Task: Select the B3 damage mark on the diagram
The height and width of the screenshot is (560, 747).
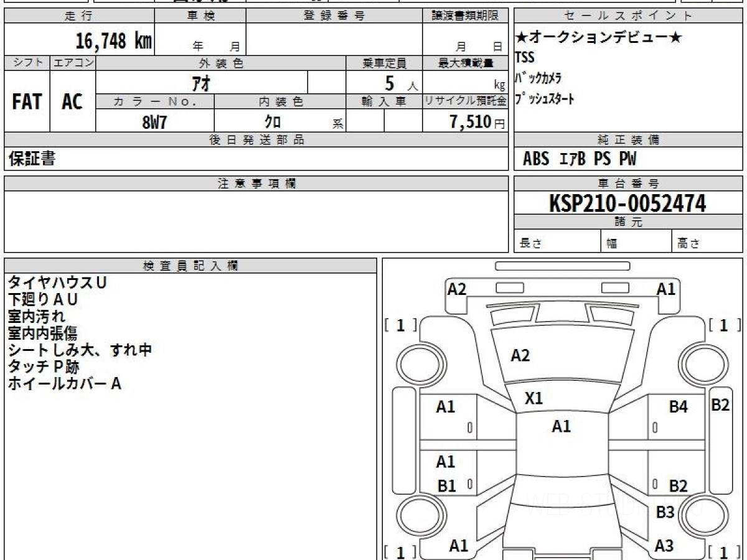Action: 665,513
